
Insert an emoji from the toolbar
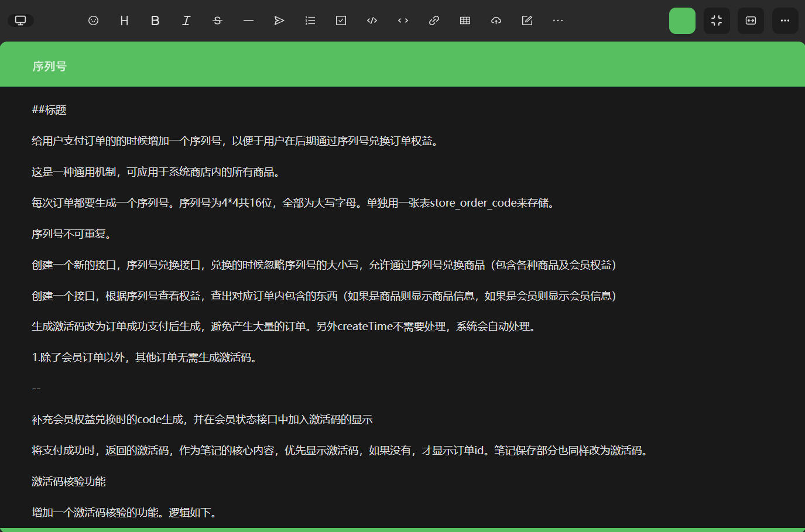tap(93, 20)
